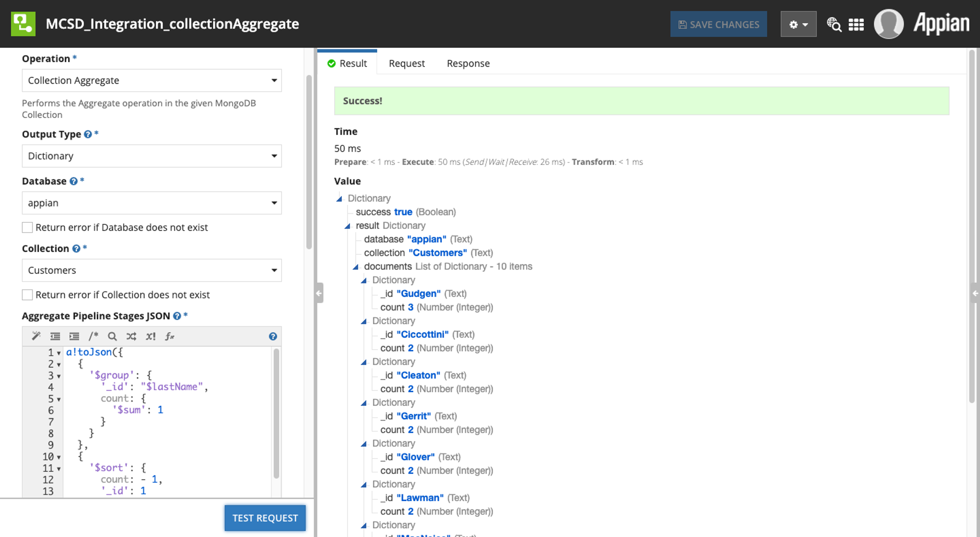The height and width of the screenshot is (537, 980).
Task: Toggle Return error if Collection does not exist
Action: [27, 295]
